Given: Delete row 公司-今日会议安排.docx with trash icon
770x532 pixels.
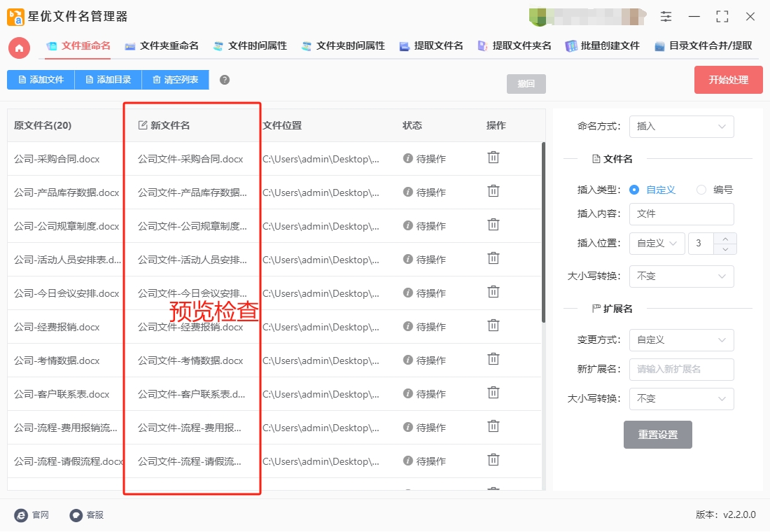Looking at the screenshot, I should [493, 292].
